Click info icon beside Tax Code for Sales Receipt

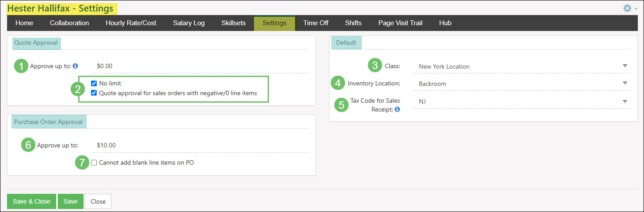[x=397, y=109]
